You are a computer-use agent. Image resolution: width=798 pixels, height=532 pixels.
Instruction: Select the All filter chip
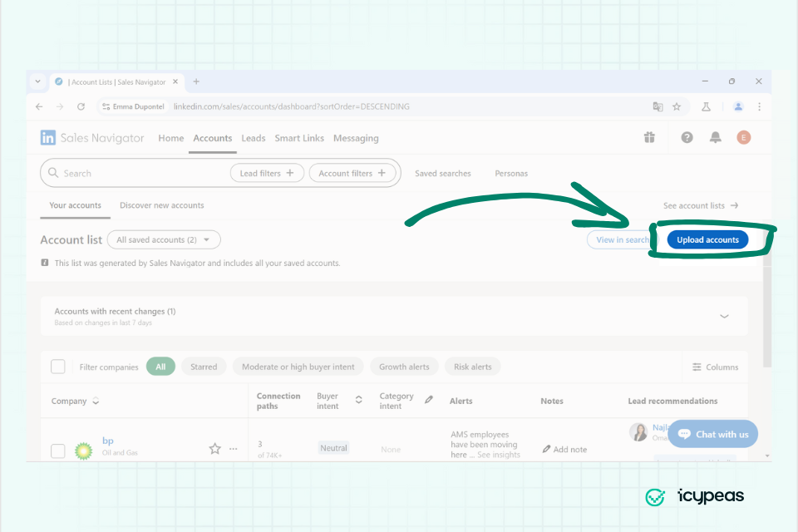[160, 367]
